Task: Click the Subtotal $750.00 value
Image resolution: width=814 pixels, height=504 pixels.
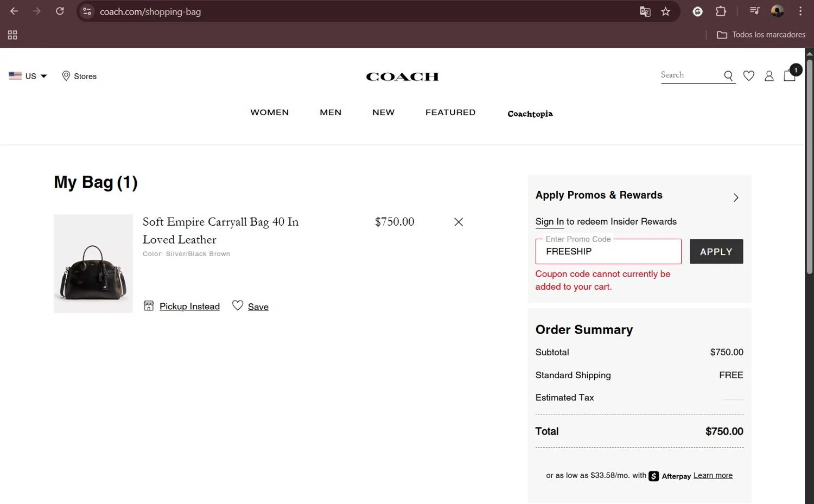Action: (727, 352)
